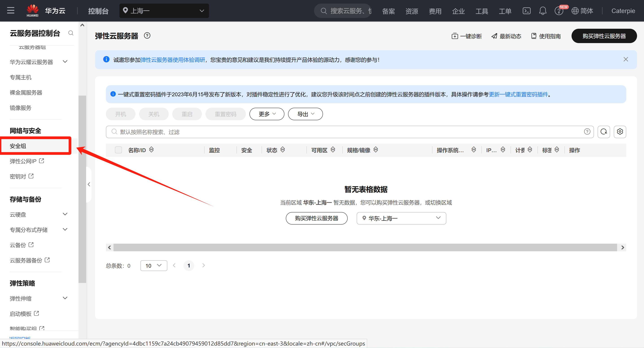Click the search box help icon

click(587, 131)
